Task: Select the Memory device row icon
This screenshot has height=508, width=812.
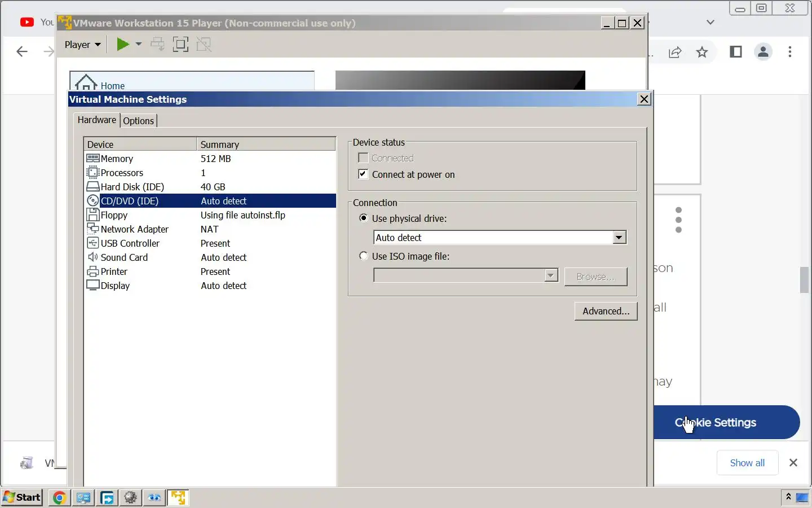Action: pyautogui.click(x=93, y=159)
